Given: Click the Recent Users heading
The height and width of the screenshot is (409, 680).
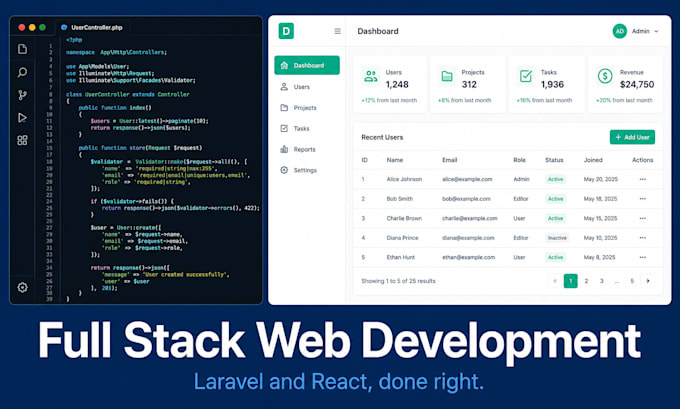Looking at the screenshot, I should 382,137.
